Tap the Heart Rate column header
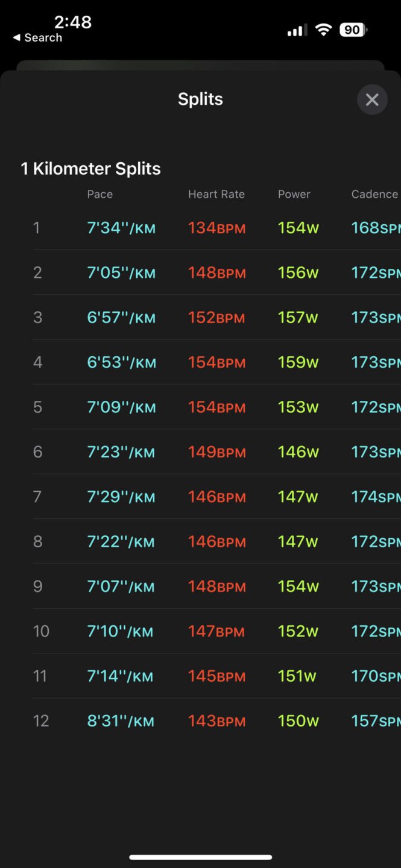 [216, 194]
